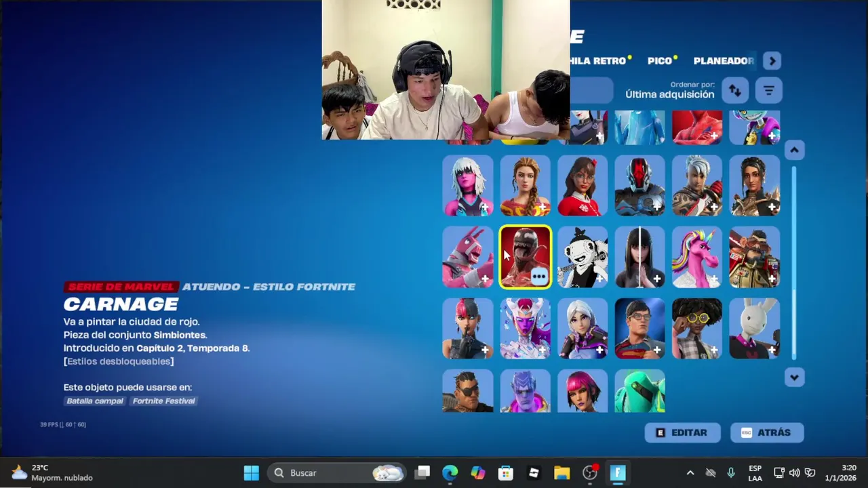Select the red and black helmet robot outfit

pos(640,186)
